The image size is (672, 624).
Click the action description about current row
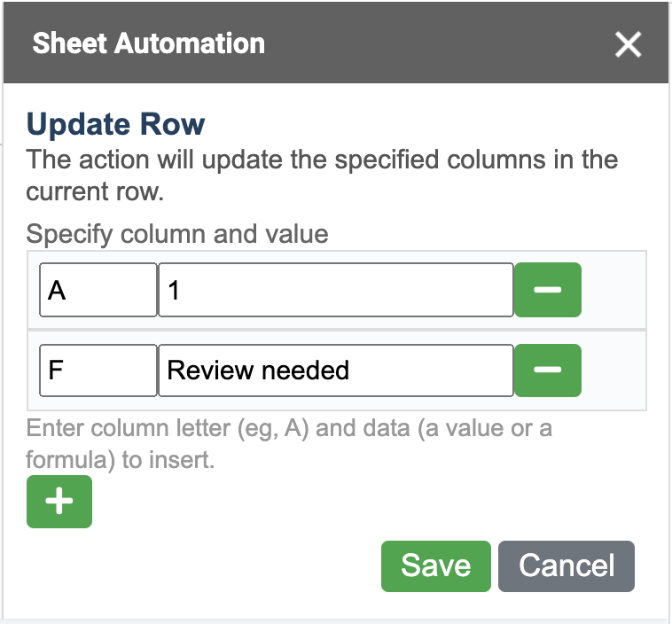[322, 175]
